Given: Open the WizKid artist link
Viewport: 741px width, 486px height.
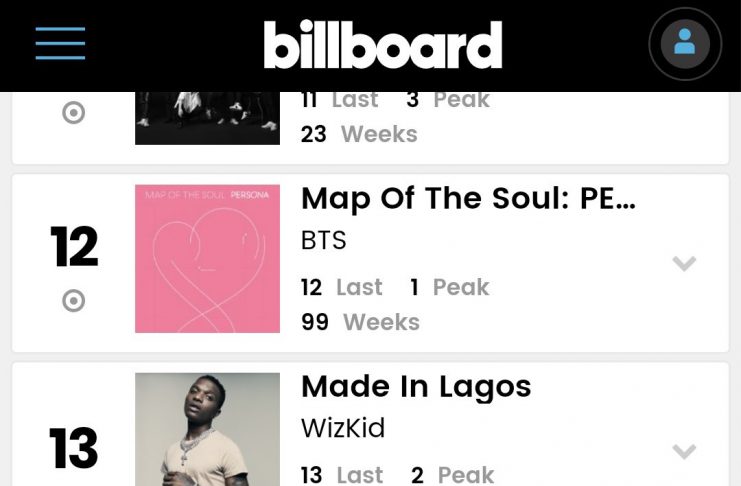Looking at the screenshot, I should pyautogui.click(x=343, y=428).
